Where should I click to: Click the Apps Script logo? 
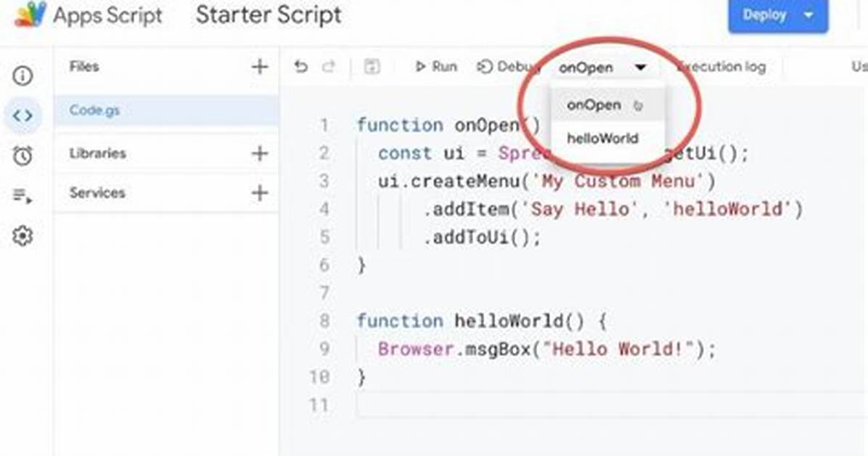point(30,14)
